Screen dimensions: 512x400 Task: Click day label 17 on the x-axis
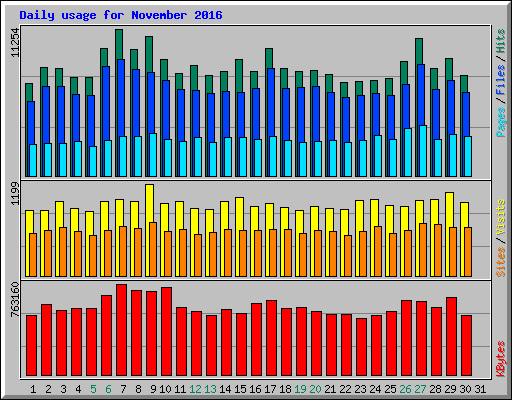(270, 389)
